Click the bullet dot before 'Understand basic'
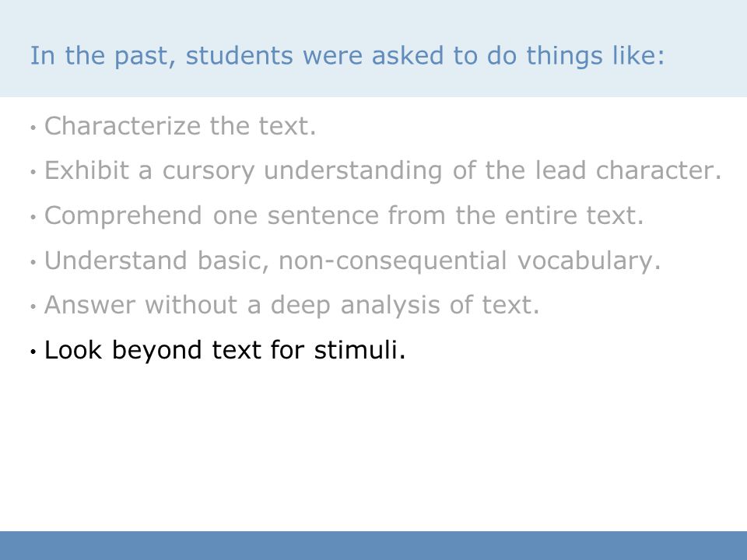Image resolution: width=747 pixels, height=560 pixels. 33,262
